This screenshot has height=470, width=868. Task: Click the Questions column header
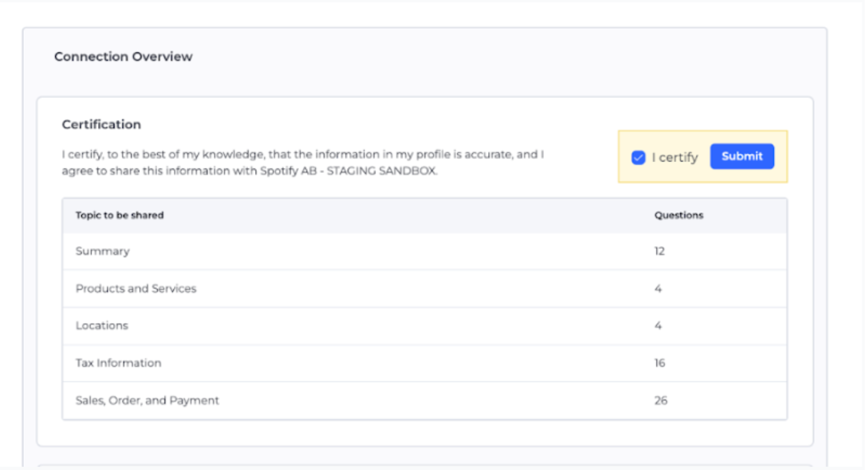pos(678,216)
